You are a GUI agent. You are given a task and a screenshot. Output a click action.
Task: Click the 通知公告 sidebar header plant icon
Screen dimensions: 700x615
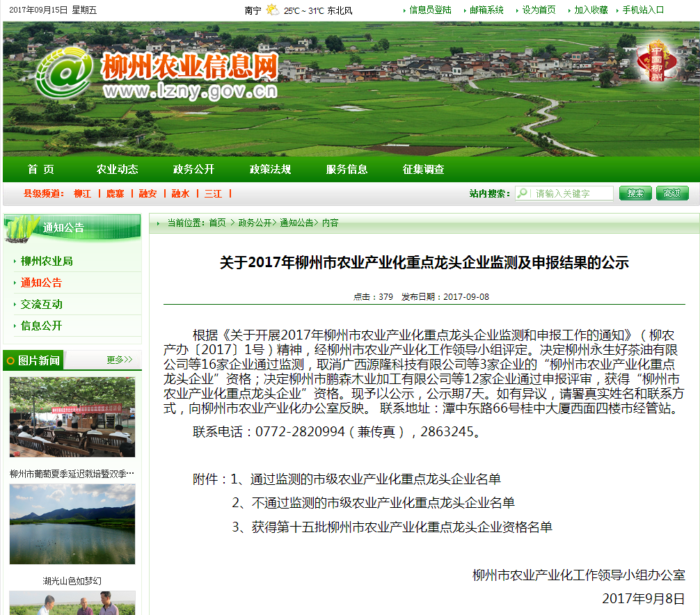[x=23, y=227]
